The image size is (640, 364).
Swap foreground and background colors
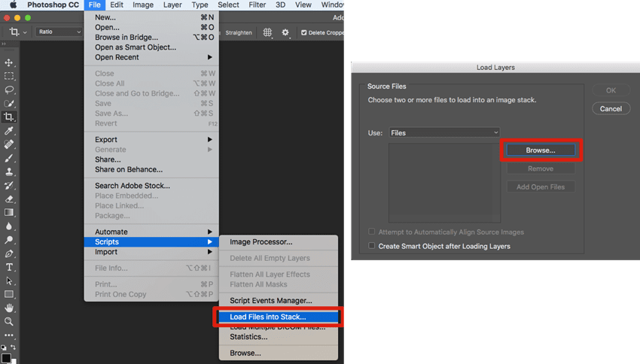[x=13, y=347]
